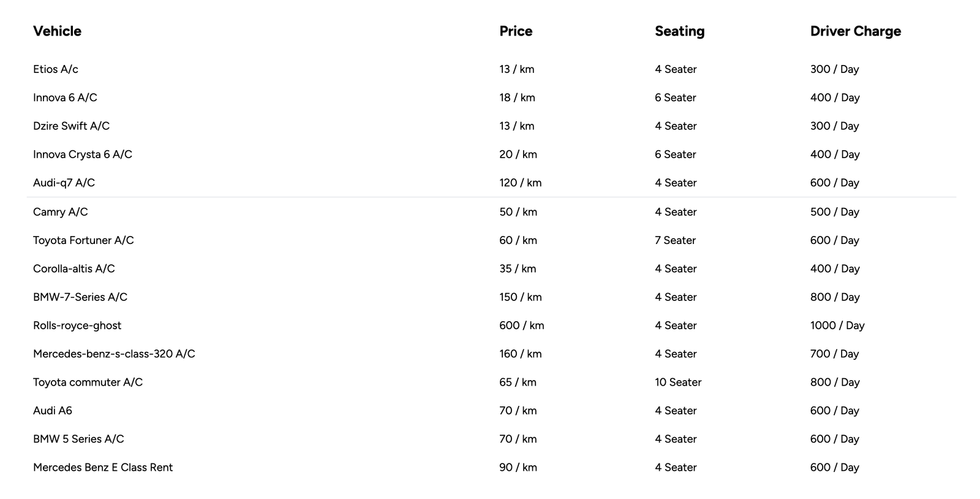Click the Price column header
Viewport: 980px width, 499px height.
click(x=516, y=31)
